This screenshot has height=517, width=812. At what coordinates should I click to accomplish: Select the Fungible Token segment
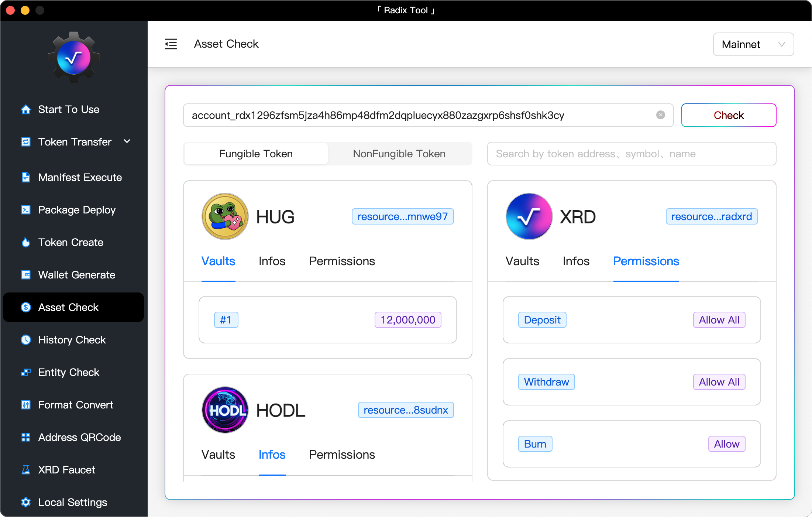pyautogui.click(x=256, y=154)
